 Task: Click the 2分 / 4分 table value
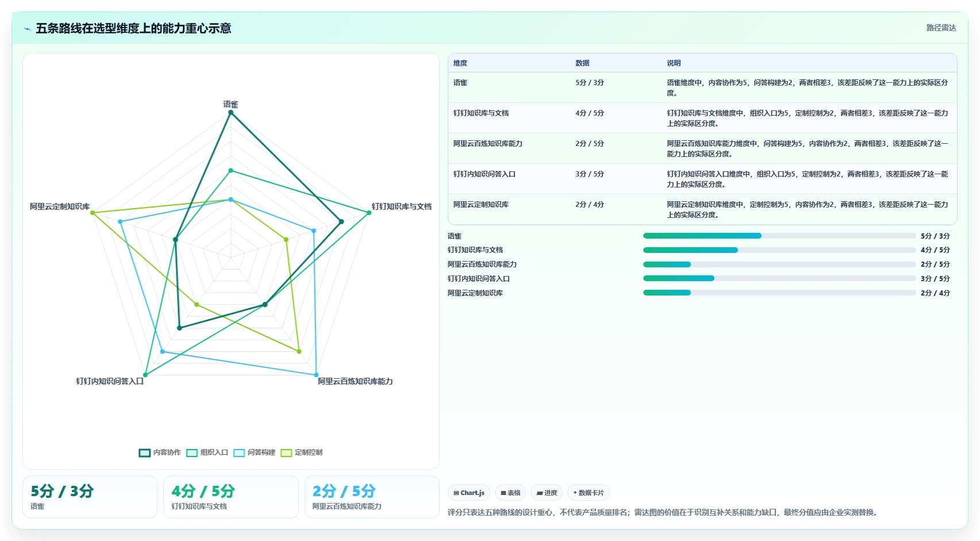click(x=590, y=205)
